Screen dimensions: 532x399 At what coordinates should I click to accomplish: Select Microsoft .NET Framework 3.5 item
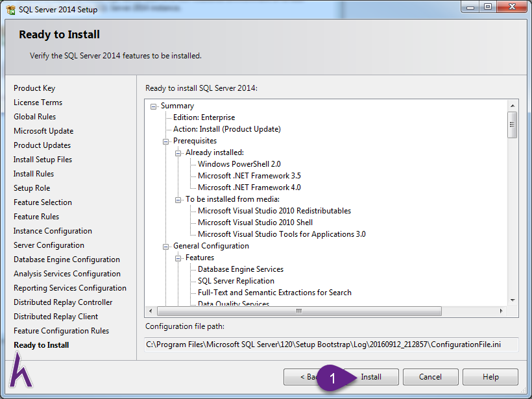(249, 176)
